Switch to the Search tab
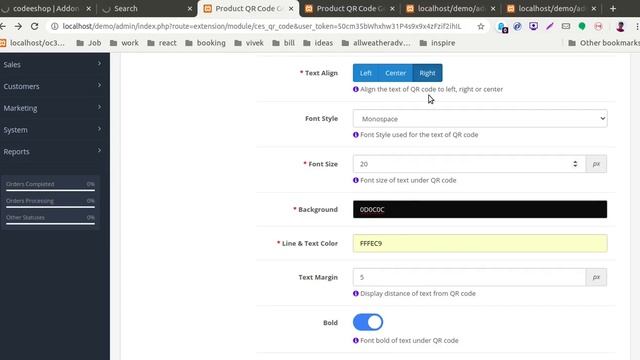This screenshot has width=640, height=360. [x=147, y=9]
